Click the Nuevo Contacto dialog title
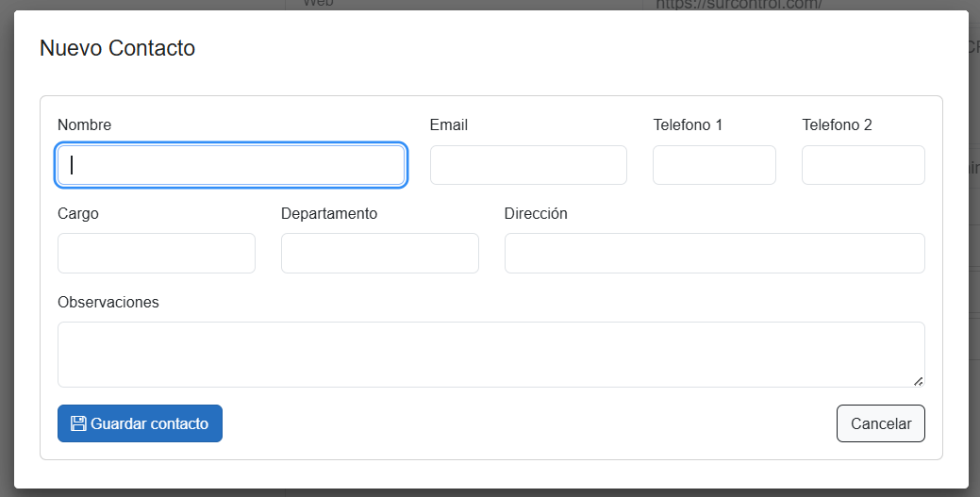 (117, 48)
